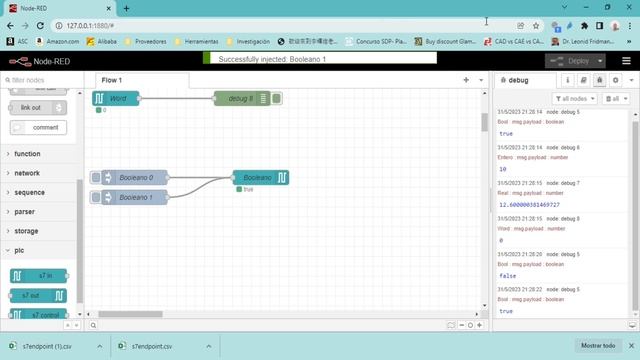Click the filter nodes search field
This screenshot has height=360, width=640.
click(x=42, y=80)
